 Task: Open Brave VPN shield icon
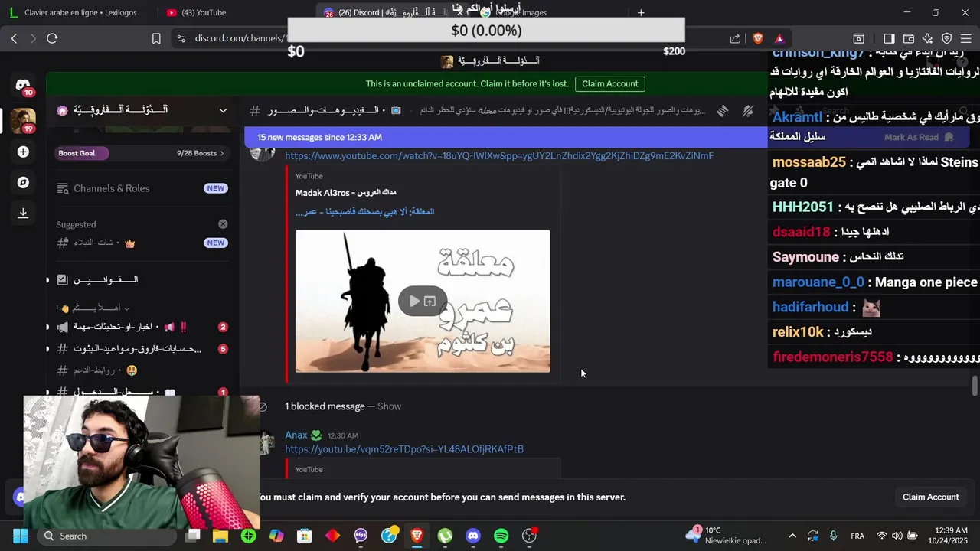[947, 38]
